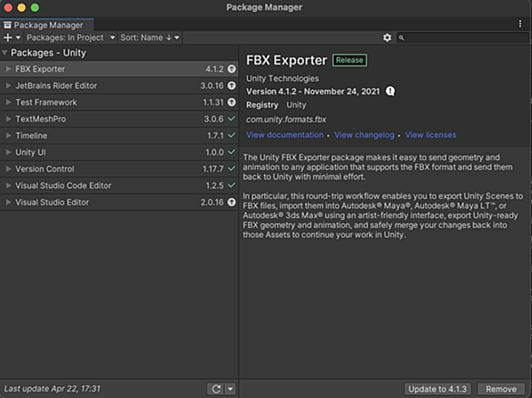Image resolution: width=532 pixels, height=398 pixels.
Task: Open the three-dot window options menu
Action: (520, 24)
